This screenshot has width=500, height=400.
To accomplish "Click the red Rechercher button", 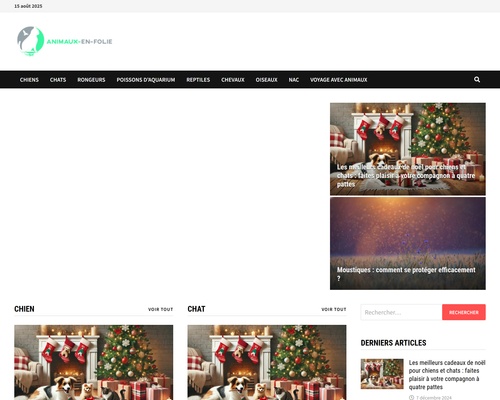I will click(x=464, y=312).
